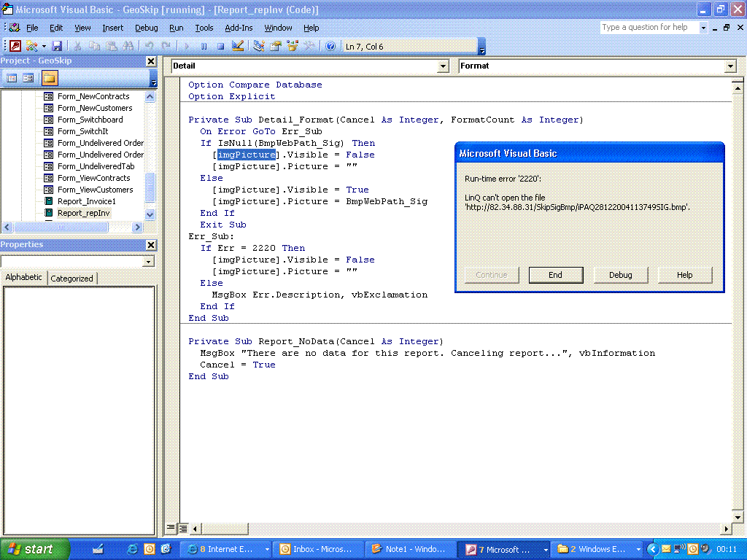Select Report_Invoice1 in the project tree

coord(86,201)
